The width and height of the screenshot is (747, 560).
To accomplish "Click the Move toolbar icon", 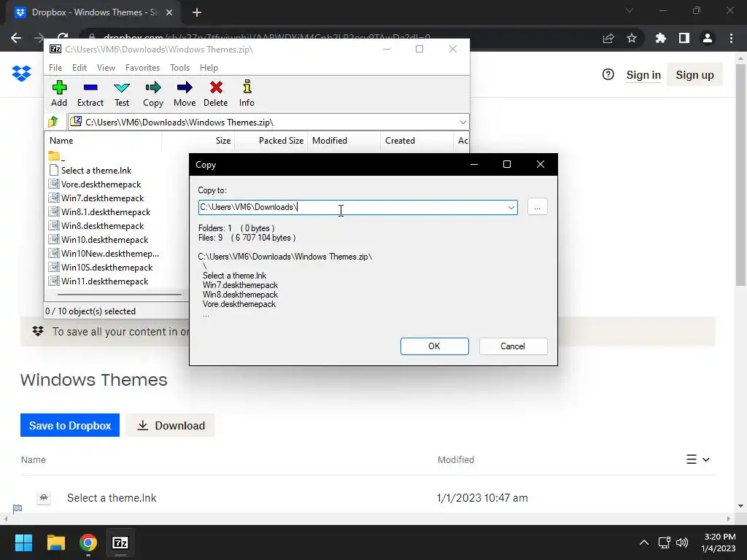I will point(185,94).
